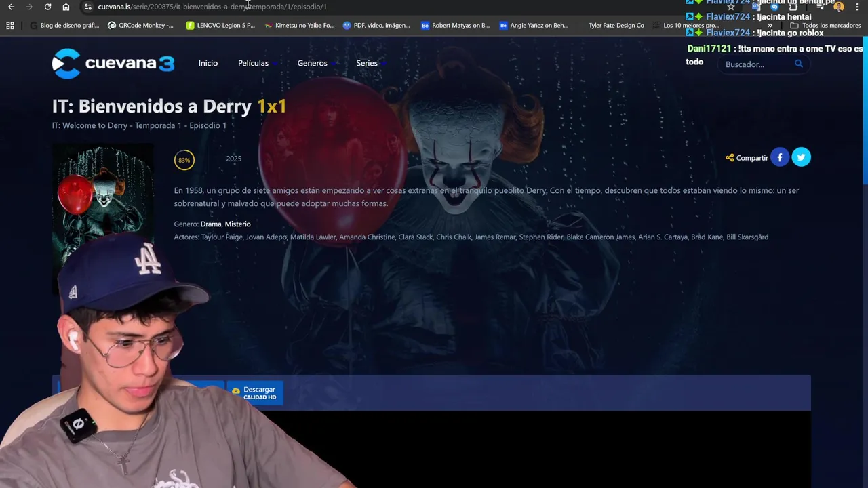Open actor James Remar link
The height and width of the screenshot is (488, 868).
[495, 237]
